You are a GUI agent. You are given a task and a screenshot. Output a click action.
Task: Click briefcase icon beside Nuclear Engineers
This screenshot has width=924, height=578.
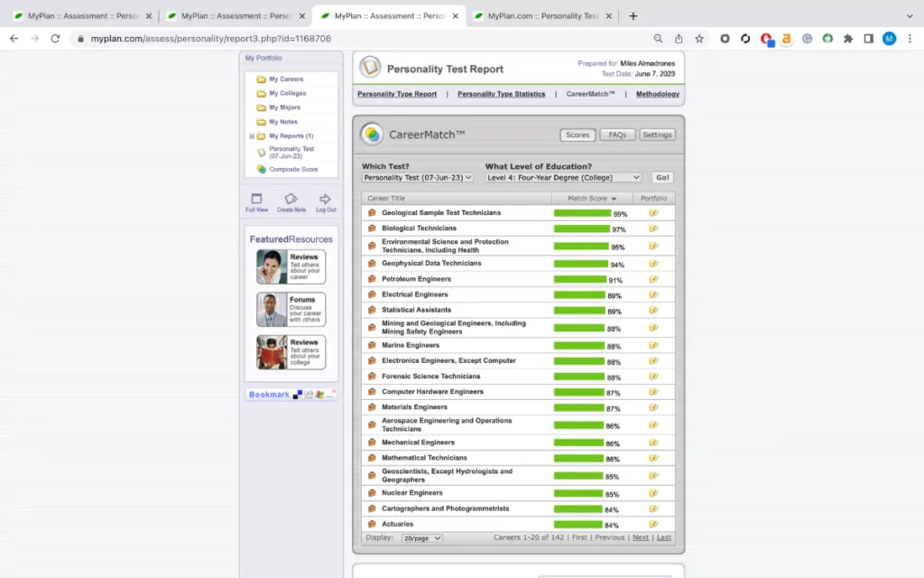click(x=372, y=493)
